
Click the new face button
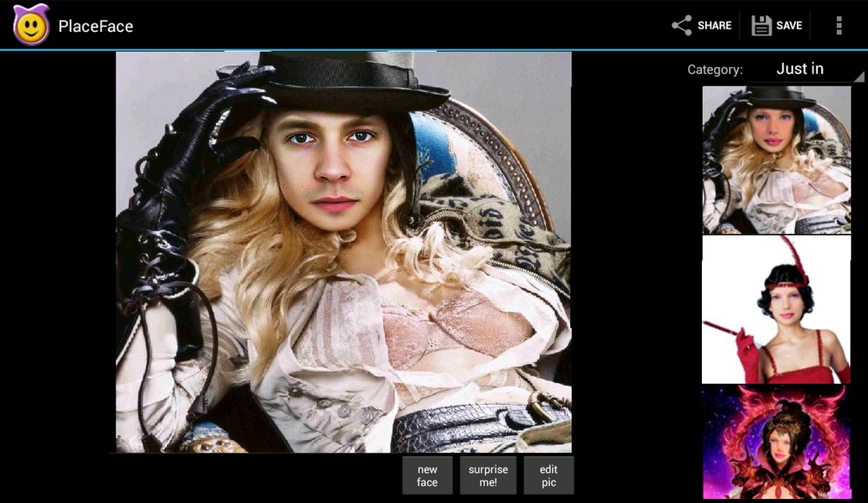(x=427, y=475)
